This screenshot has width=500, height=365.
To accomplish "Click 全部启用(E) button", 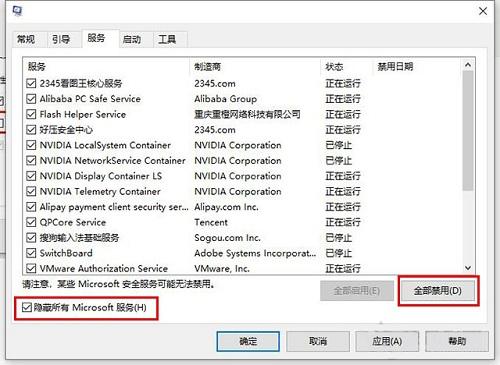I will click(x=357, y=291).
